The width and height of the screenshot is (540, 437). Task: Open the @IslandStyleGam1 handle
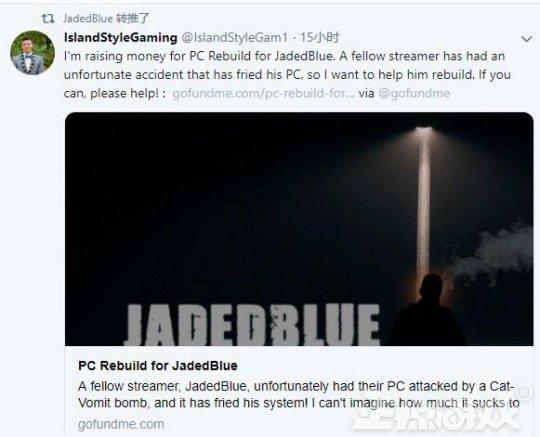(234, 37)
